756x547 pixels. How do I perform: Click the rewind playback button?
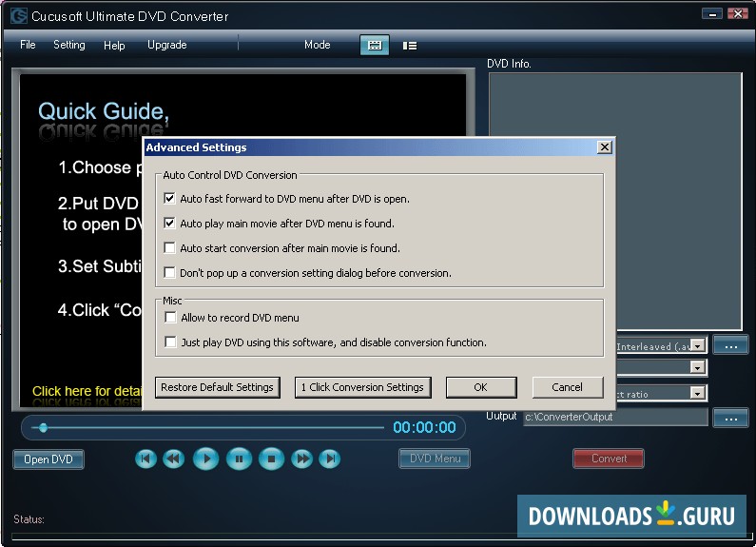[x=174, y=459]
